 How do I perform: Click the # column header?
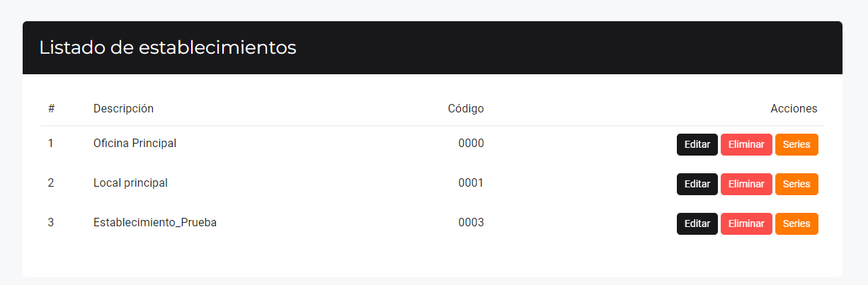tap(52, 108)
